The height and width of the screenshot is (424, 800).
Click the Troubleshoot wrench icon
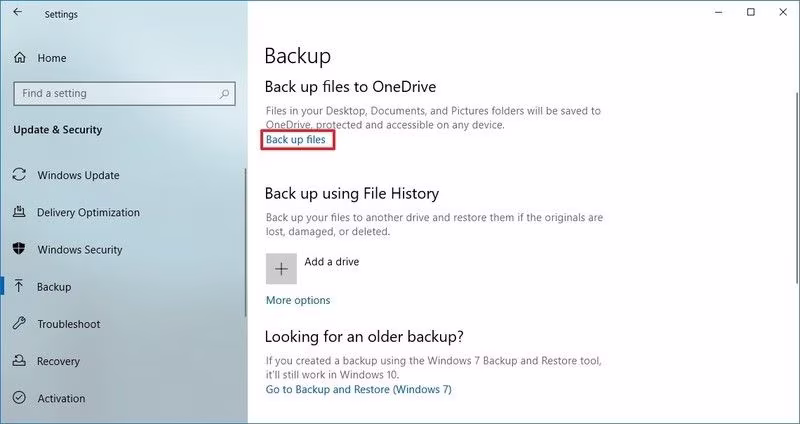pyautogui.click(x=19, y=325)
